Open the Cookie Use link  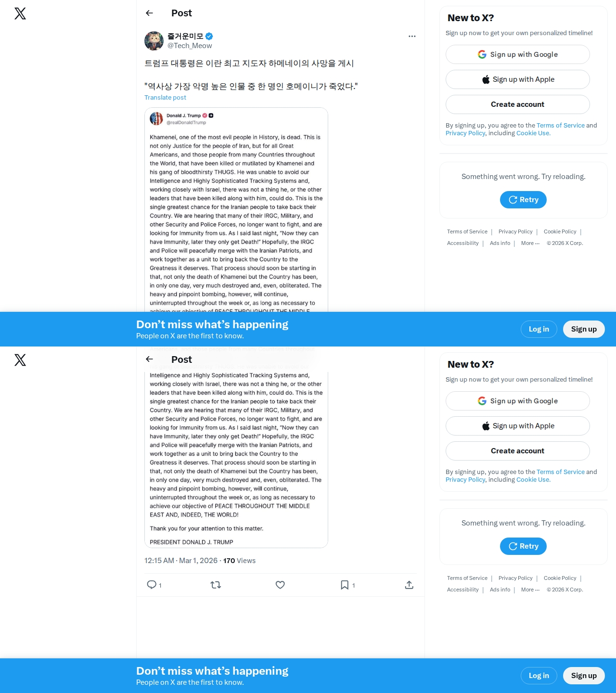coord(533,133)
